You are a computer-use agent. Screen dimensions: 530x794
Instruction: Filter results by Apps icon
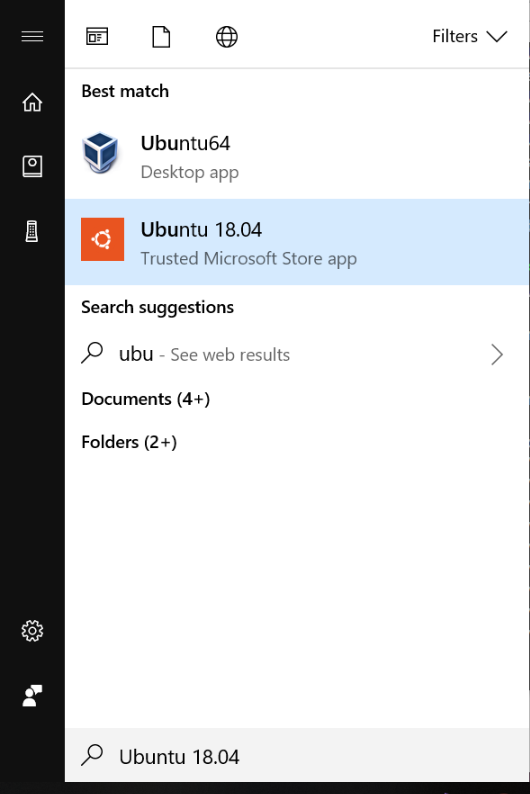tap(97, 36)
